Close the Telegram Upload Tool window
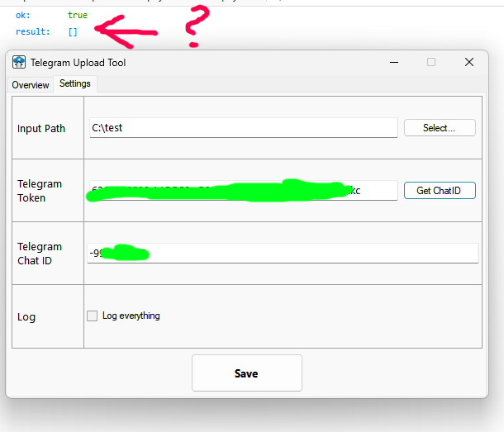 468,62
